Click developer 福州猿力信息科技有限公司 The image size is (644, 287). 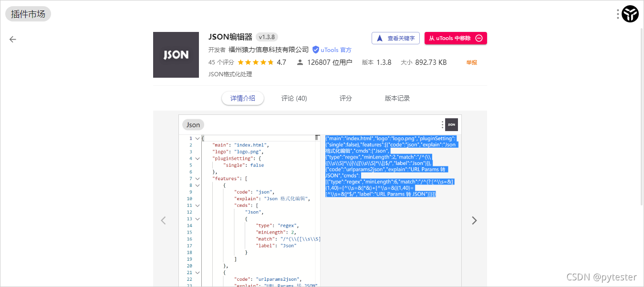(269, 50)
